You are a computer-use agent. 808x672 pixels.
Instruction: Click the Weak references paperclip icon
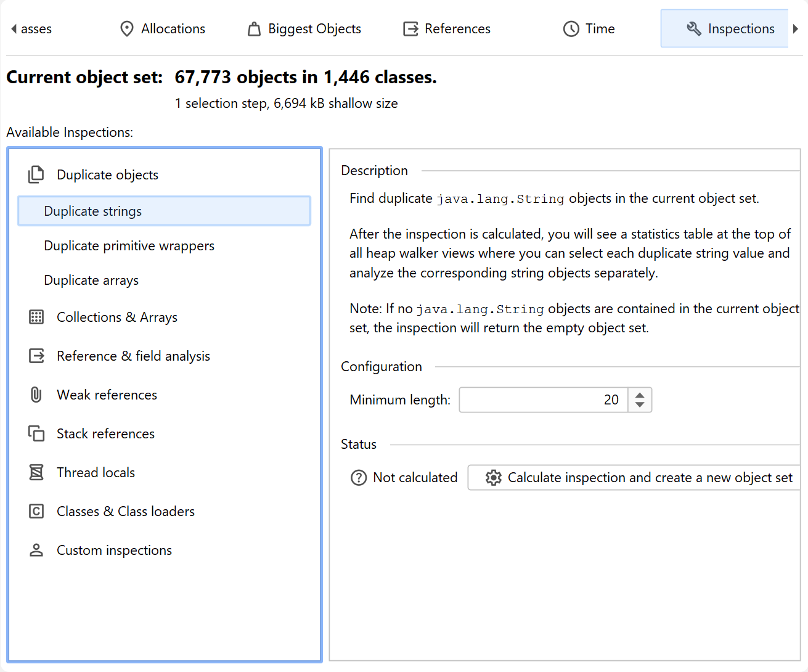(36, 395)
